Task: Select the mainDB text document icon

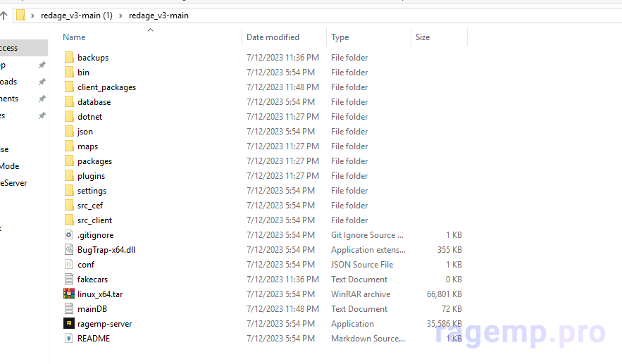Action: tap(68, 309)
